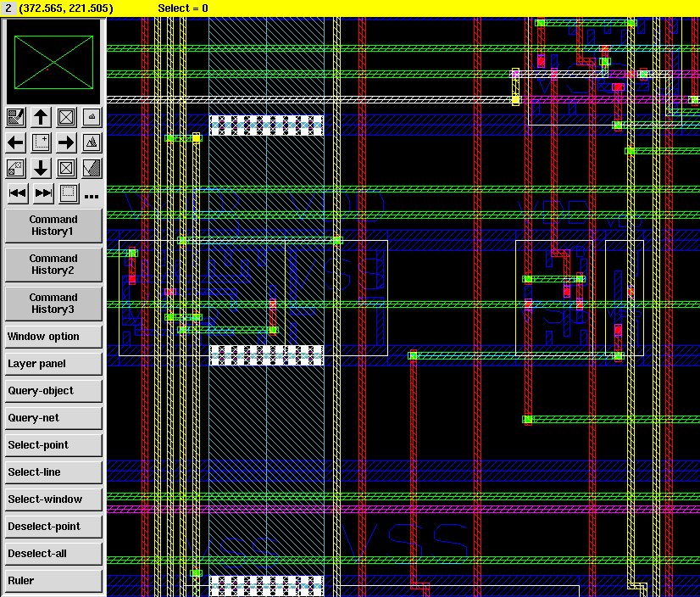Image resolution: width=700 pixels, height=597 pixels.
Task: Go to next view with double-right arrows
Action: [x=43, y=193]
